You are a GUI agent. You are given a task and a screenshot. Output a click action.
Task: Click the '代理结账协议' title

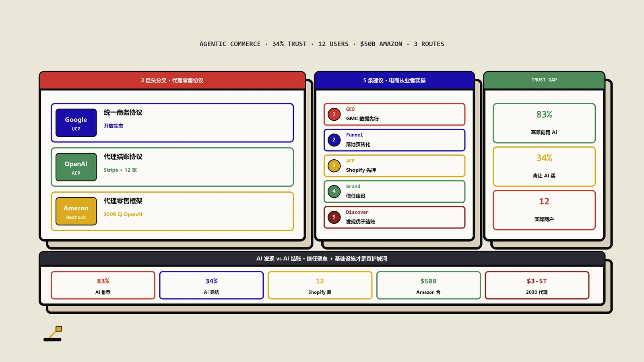tap(123, 157)
